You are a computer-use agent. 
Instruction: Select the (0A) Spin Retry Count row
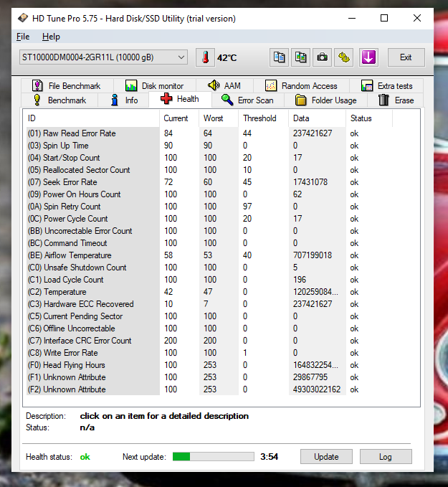(x=209, y=207)
